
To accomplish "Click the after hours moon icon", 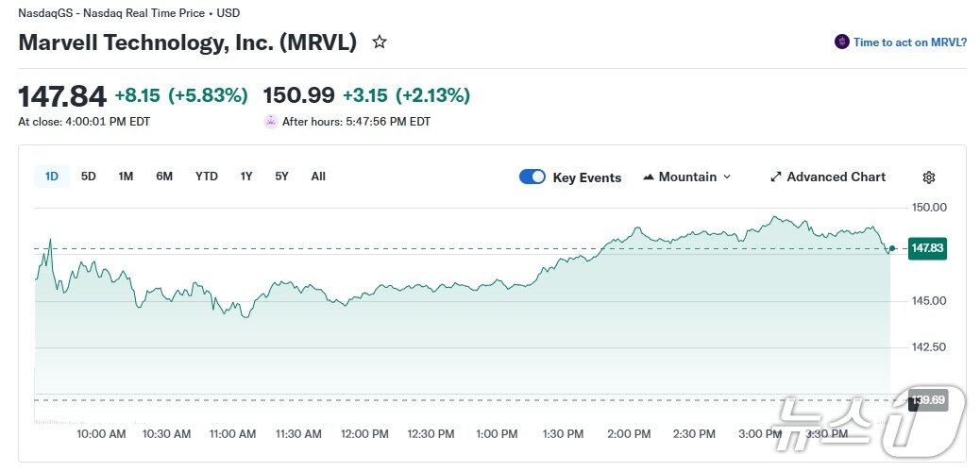I will click(271, 122).
